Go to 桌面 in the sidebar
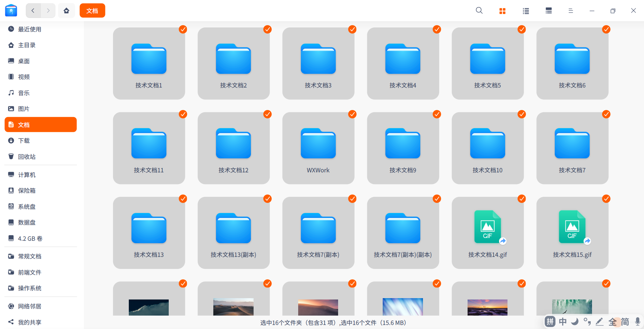This screenshot has width=644, height=329. click(x=41, y=61)
